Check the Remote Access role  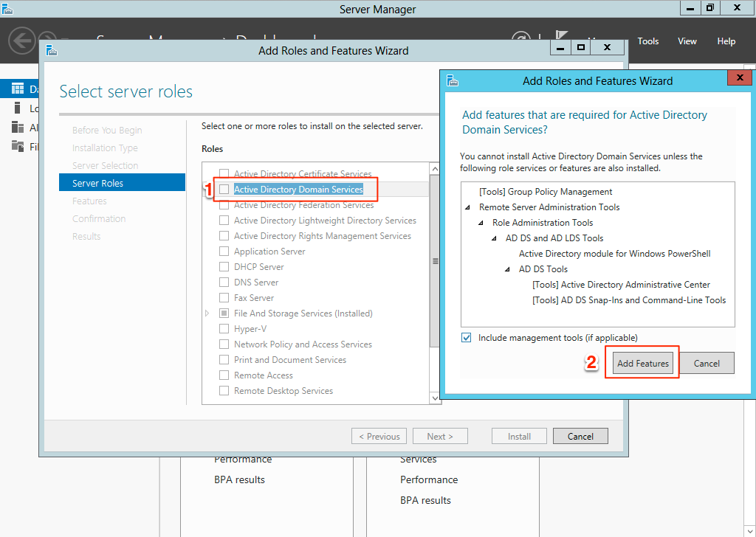pos(224,375)
